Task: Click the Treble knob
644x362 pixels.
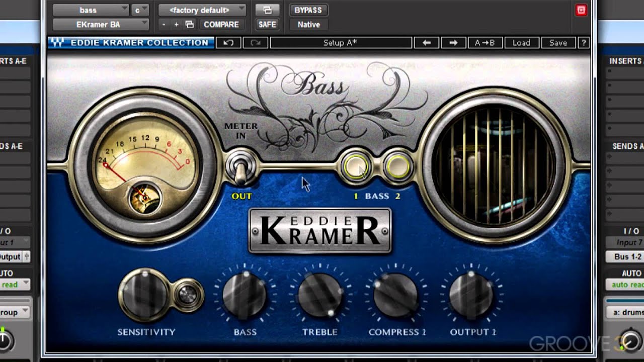Action: coord(320,295)
